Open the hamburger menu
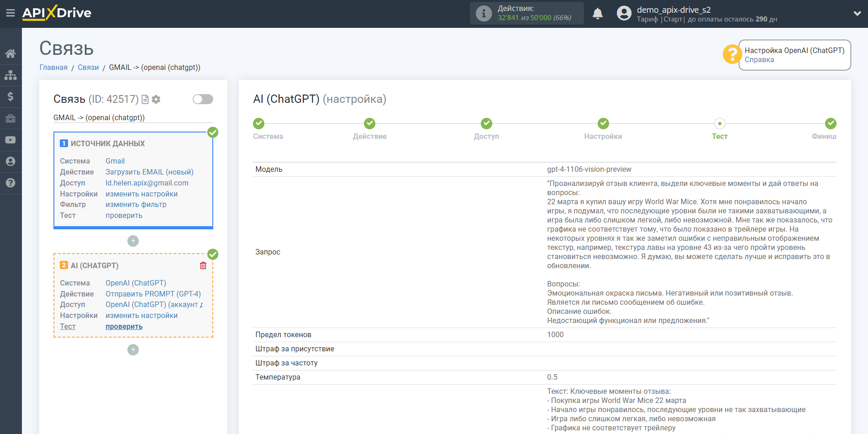 pos(10,13)
